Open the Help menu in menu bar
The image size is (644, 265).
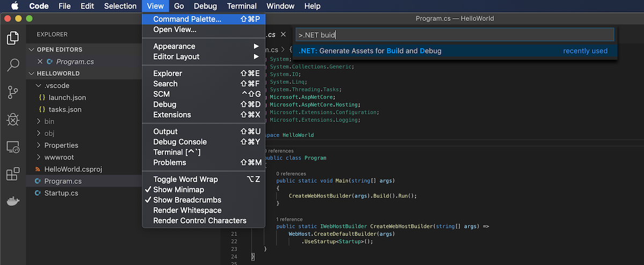coord(312,6)
